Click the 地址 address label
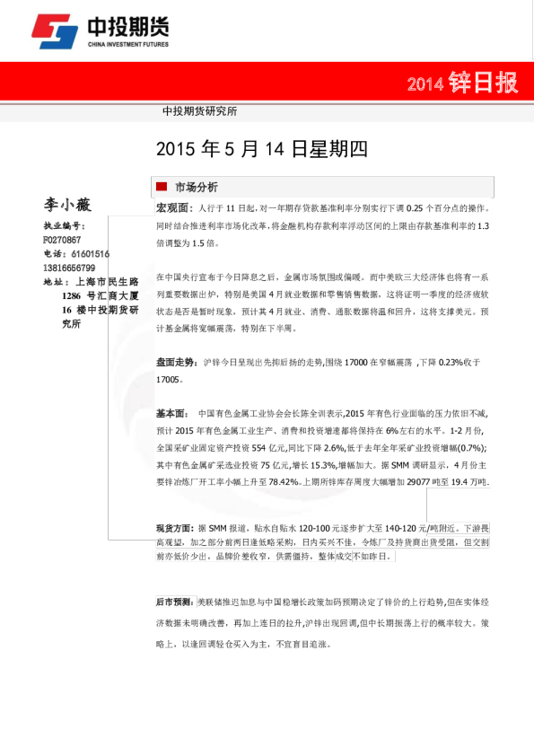This screenshot has width=534, height=756. (56, 282)
